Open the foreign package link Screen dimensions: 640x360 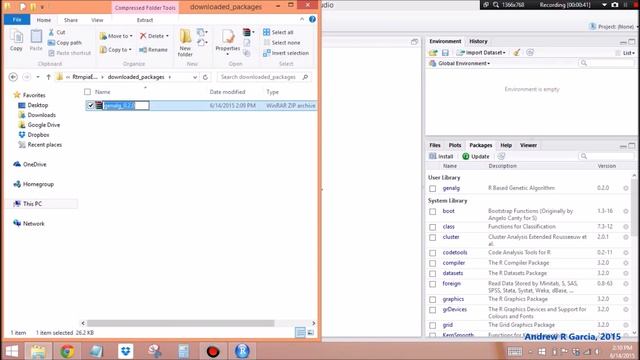(451, 283)
